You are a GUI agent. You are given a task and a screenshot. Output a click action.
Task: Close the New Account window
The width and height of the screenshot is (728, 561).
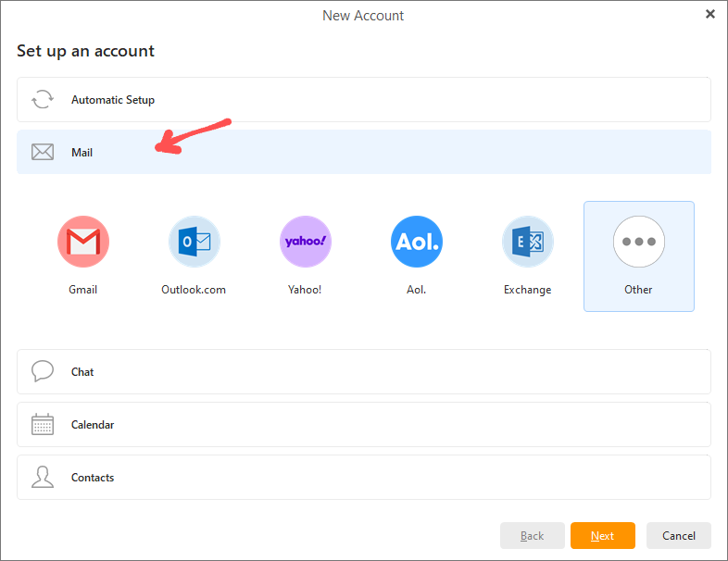tap(709, 14)
